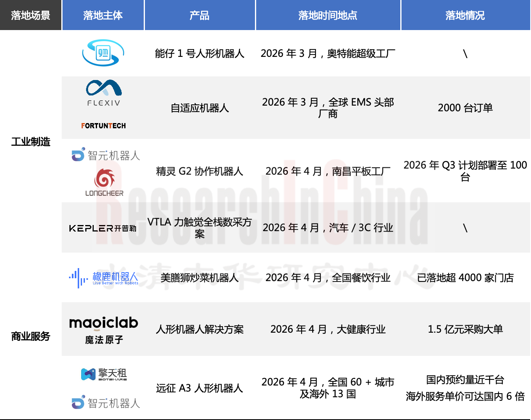
Task: Click the FORTUNTECH logo
Action: [104, 126]
